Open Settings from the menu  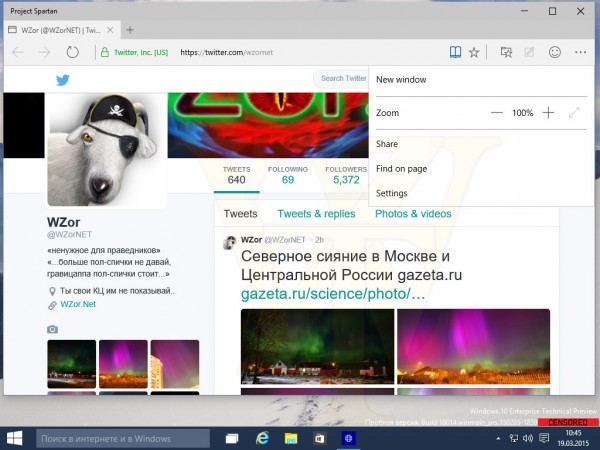(x=391, y=193)
